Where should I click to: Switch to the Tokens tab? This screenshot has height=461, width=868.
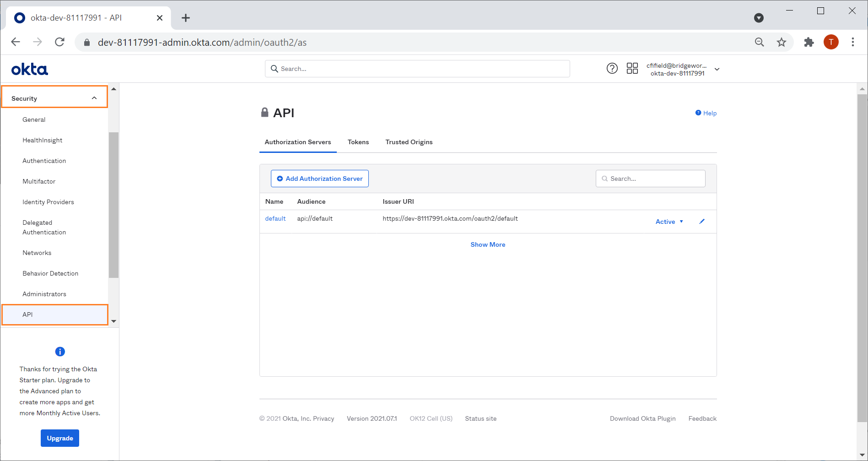coord(358,142)
